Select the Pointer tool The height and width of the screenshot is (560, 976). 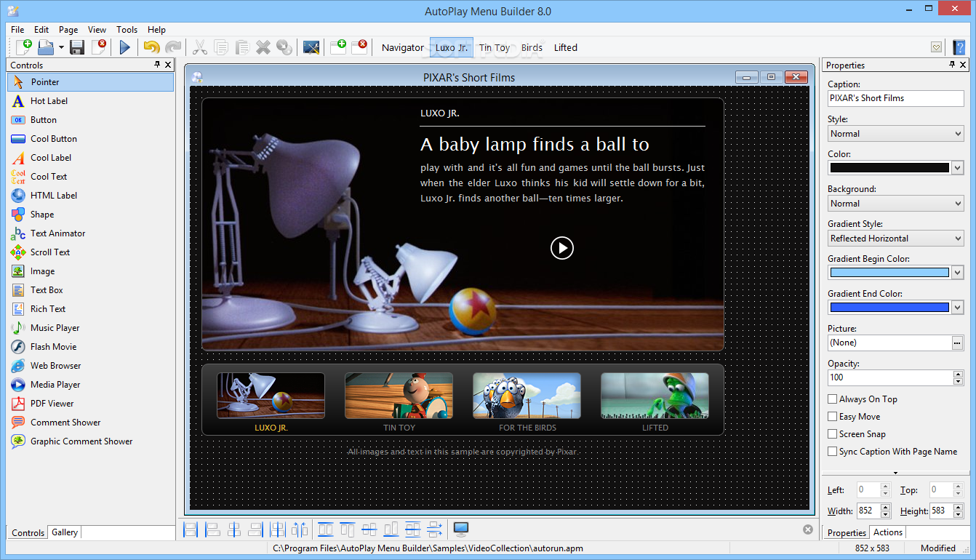click(x=91, y=82)
